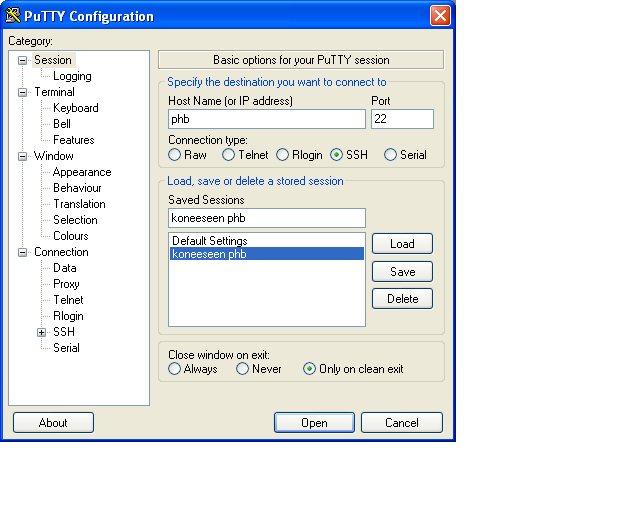640x512 pixels.
Task: Delete the selected saved session
Action: pos(402,299)
